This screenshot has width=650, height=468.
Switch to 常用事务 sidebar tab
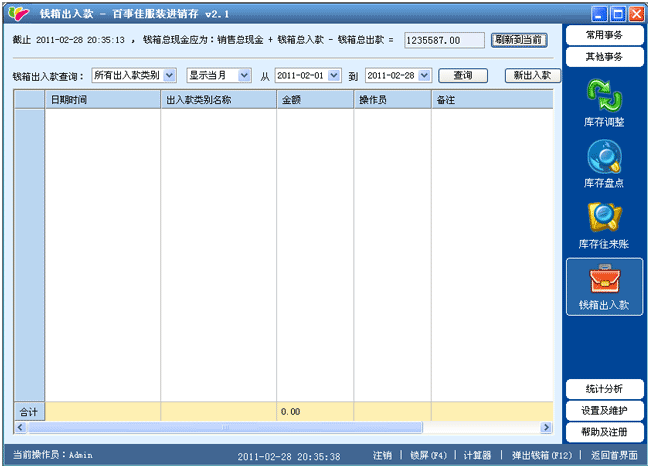603,35
